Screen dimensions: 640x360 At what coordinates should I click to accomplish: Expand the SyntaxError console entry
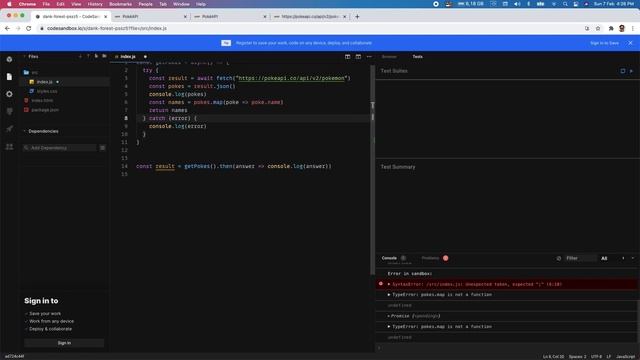point(389,284)
